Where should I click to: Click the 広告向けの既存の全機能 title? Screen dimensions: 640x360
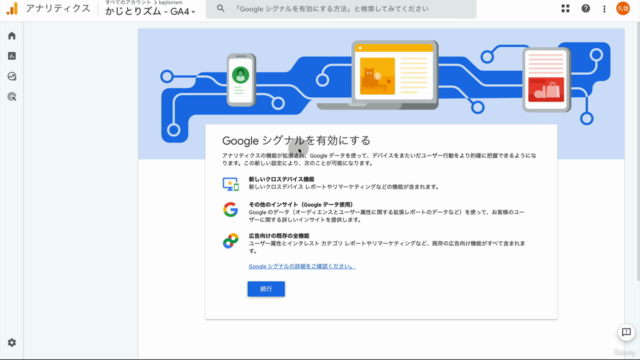click(x=279, y=236)
